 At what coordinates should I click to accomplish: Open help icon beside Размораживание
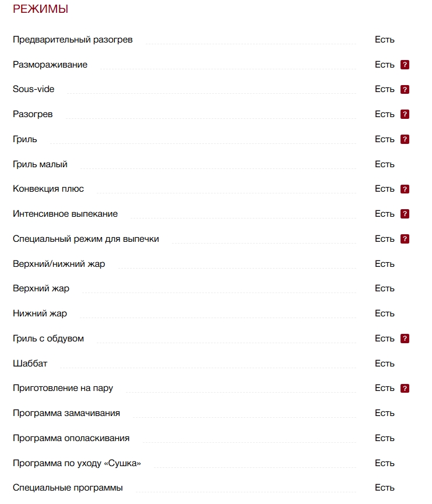pos(405,65)
